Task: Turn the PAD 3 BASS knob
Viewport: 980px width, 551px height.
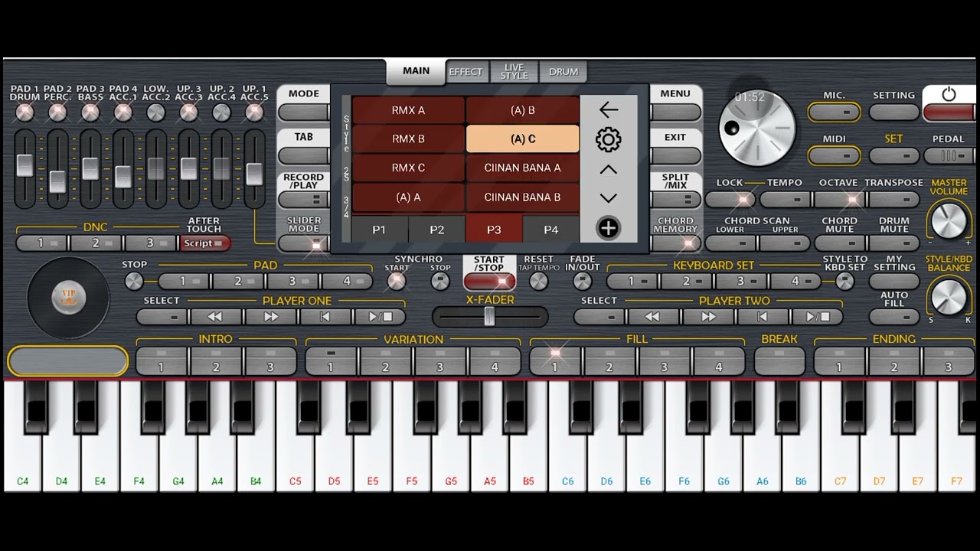Action: tap(90, 112)
